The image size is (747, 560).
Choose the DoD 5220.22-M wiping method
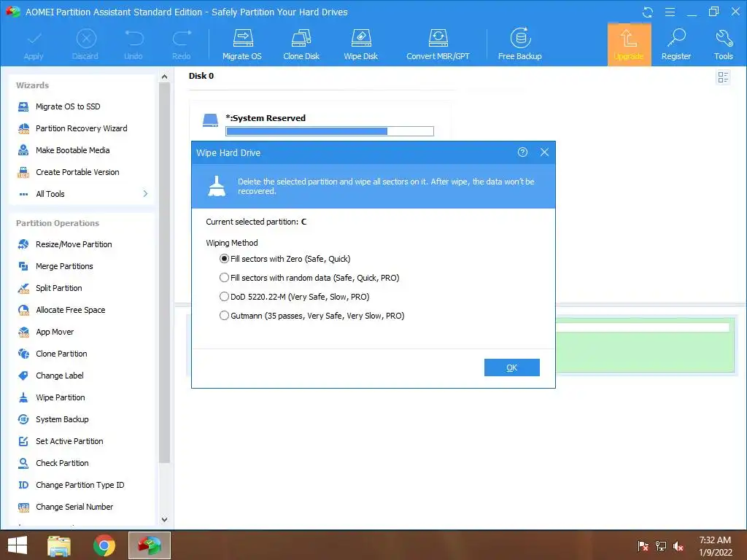click(x=295, y=297)
